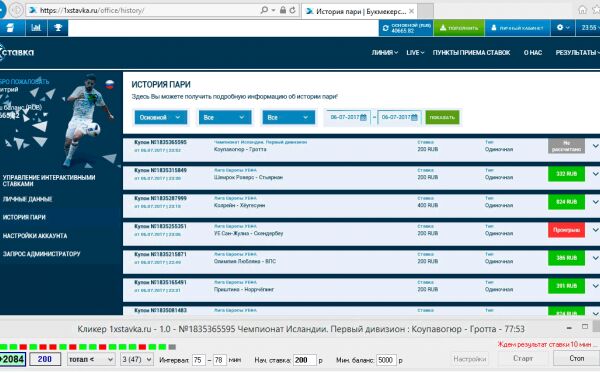Open the new blank browser tab
This screenshot has width=600, height=373.
pos(426,11)
